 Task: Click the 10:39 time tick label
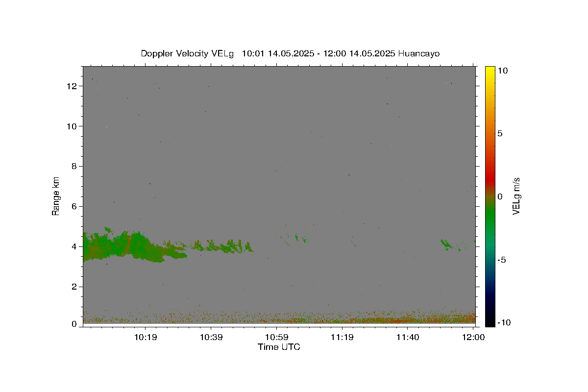(x=211, y=337)
